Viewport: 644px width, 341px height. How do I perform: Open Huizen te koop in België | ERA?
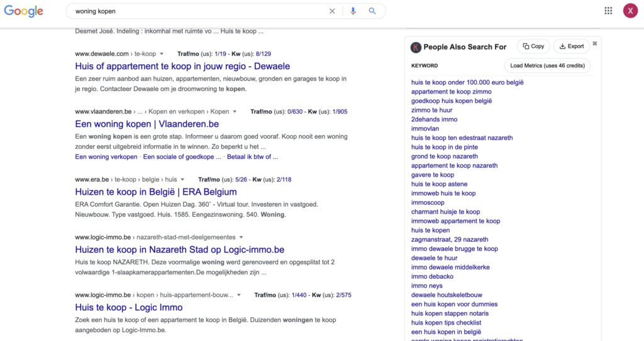(156, 192)
